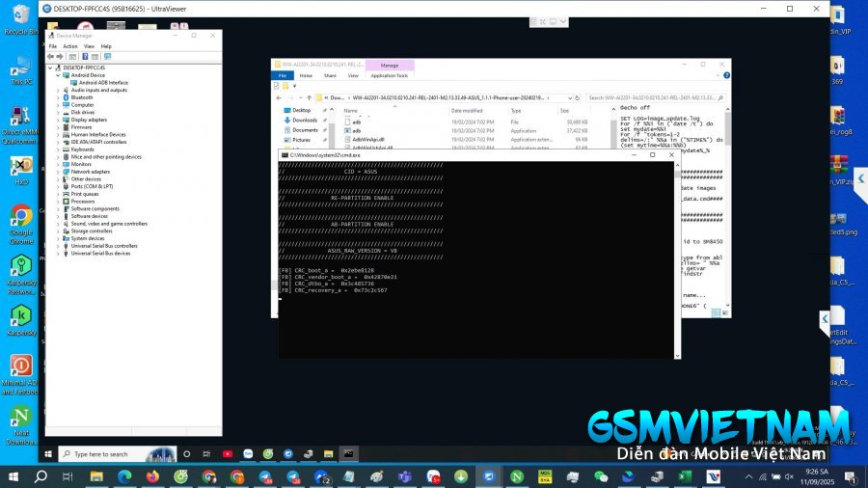
Task: Click Explorer preview pane scrollbar
Action: 727,207
